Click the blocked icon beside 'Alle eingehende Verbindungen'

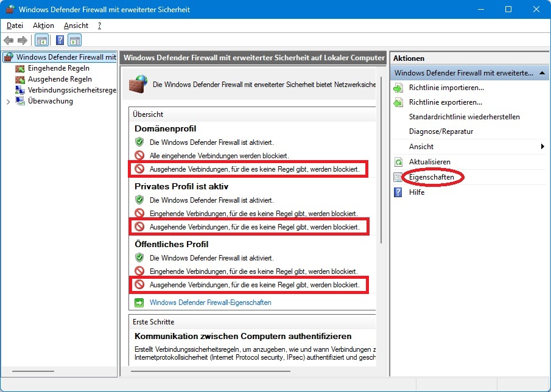(x=139, y=155)
